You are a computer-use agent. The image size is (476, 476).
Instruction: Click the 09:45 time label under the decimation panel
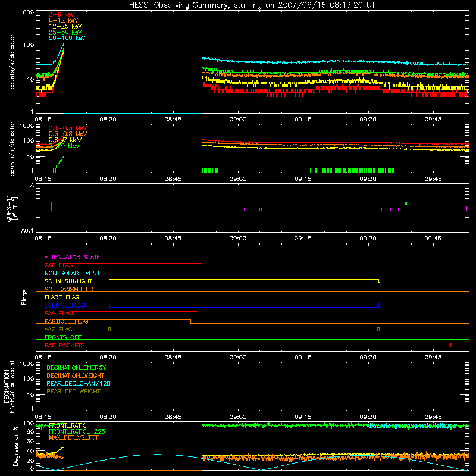[x=433, y=417]
